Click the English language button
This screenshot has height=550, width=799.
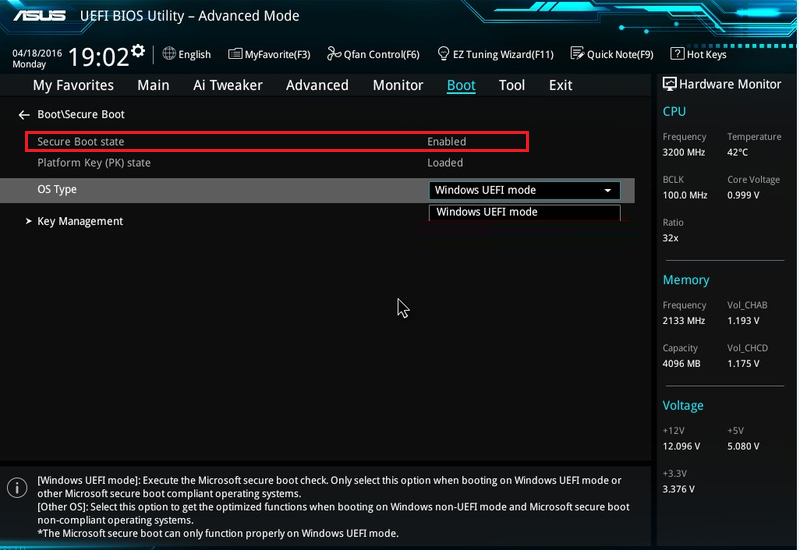[187, 54]
